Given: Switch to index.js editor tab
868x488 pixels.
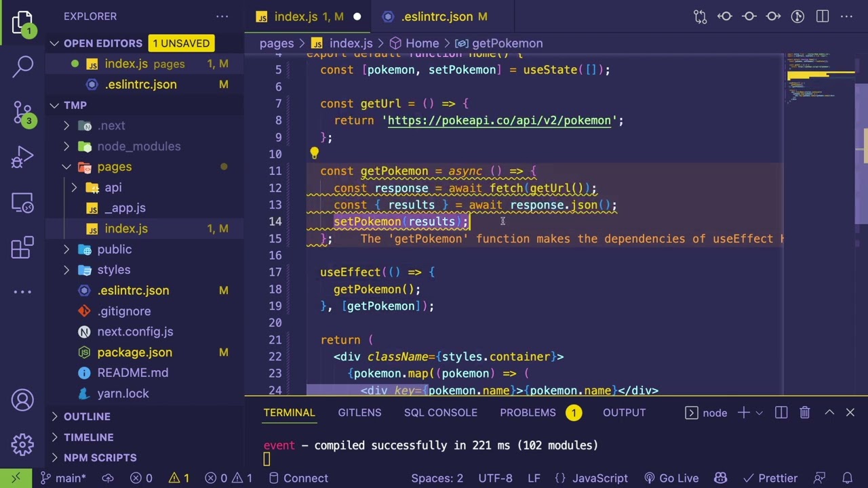Looking at the screenshot, I should (x=309, y=16).
